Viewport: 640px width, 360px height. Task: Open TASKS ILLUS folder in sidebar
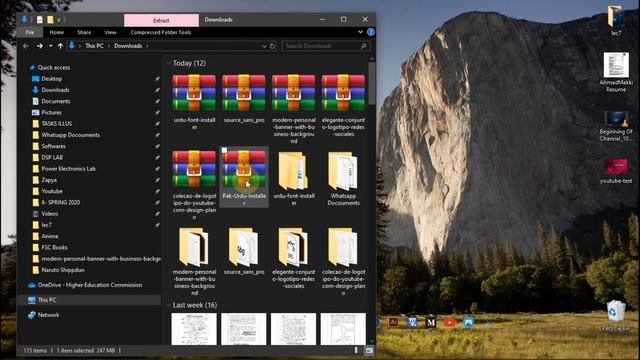[x=56, y=124]
